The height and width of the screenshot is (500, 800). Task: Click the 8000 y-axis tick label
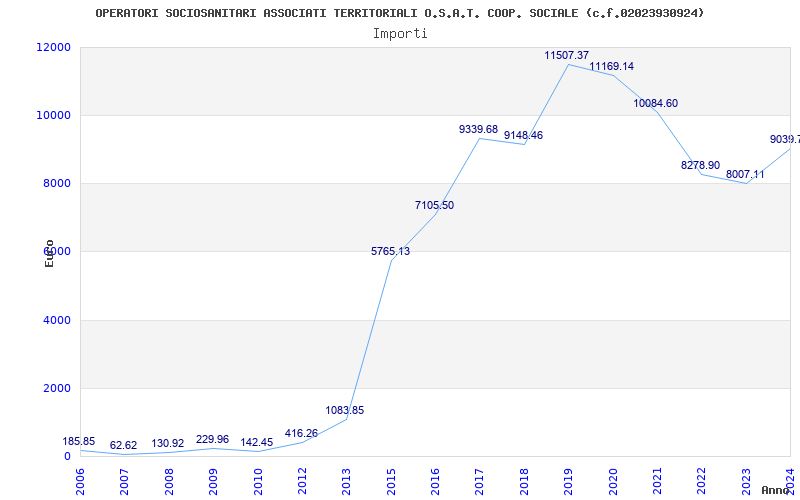57,183
